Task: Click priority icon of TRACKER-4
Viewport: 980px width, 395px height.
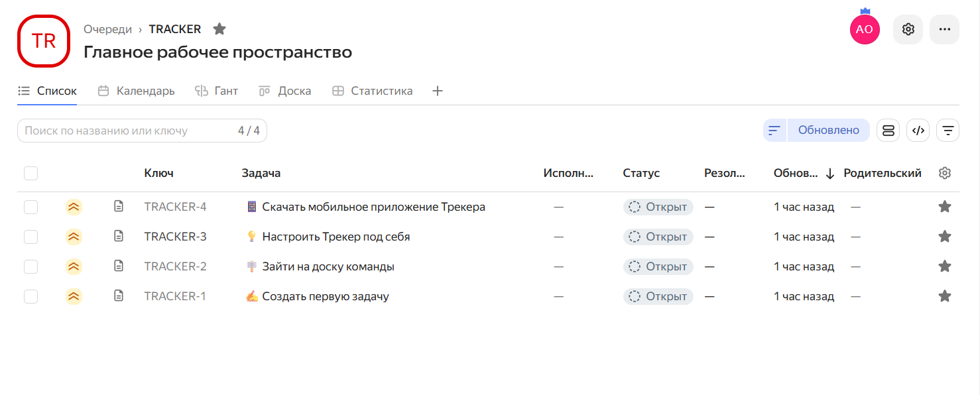Action: 74,207
